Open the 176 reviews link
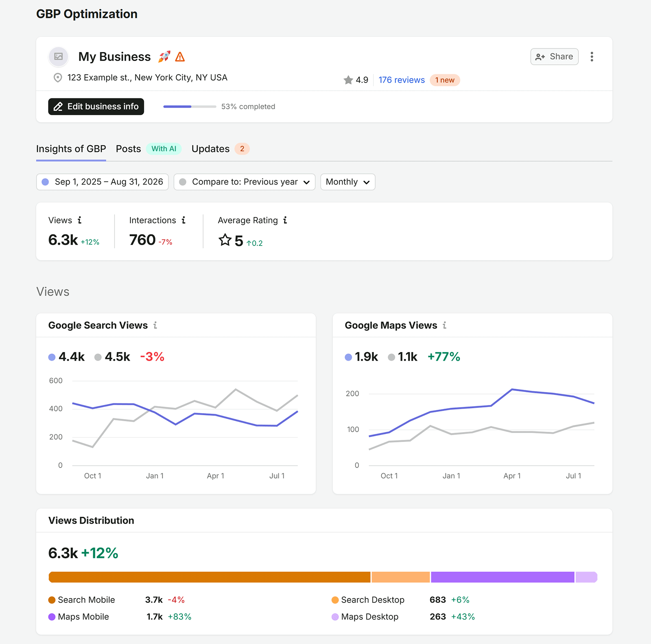This screenshot has width=651, height=644. click(x=402, y=80)
